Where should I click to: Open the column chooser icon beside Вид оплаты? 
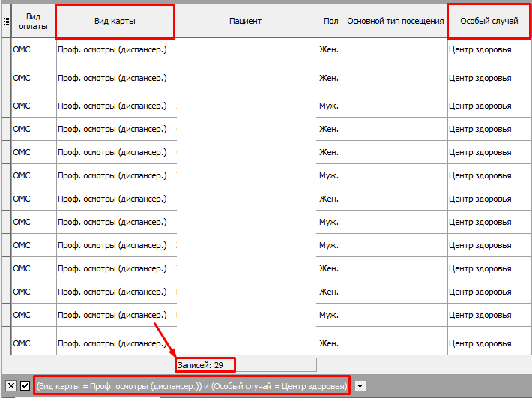(7, 22)
